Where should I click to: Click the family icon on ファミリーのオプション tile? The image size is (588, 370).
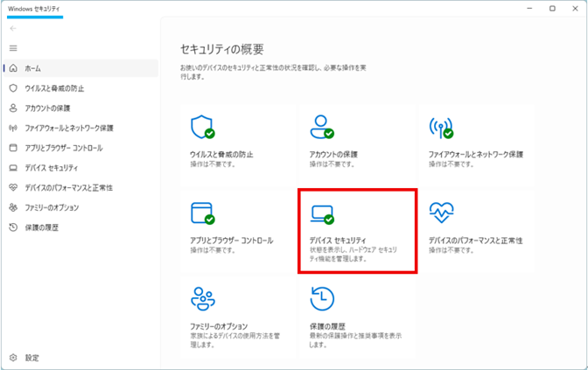click(203, 299)
